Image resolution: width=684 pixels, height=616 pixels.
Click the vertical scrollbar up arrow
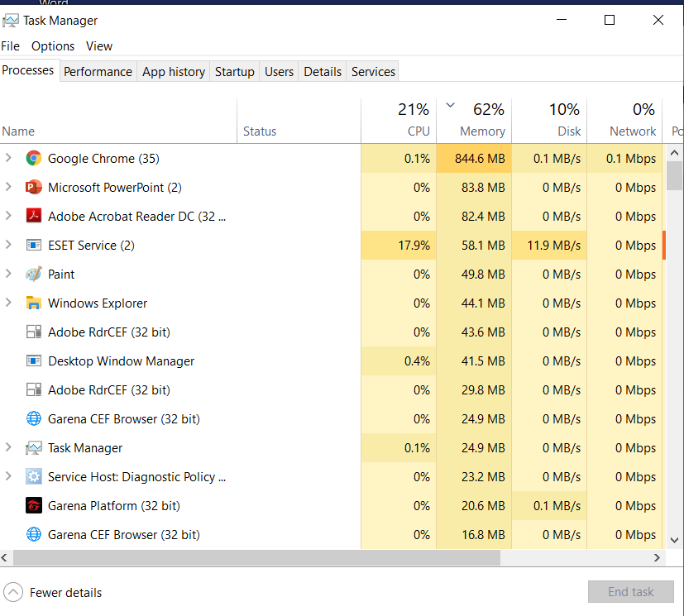click(674, 153)
